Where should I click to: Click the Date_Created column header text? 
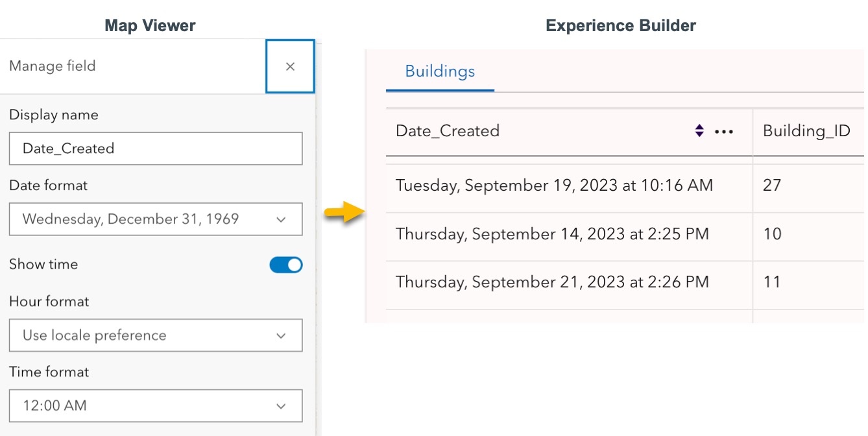pyautogui.click(x=447, y=130)
